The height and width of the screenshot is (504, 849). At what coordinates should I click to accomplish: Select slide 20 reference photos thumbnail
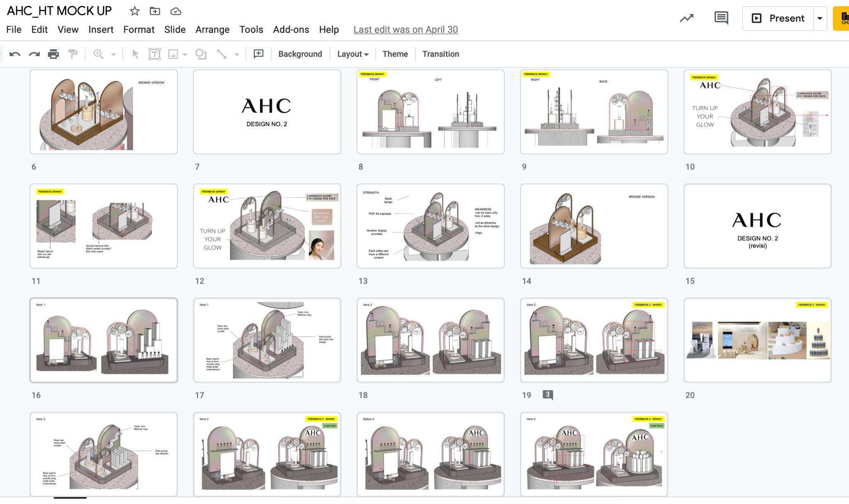coord(757,340)
